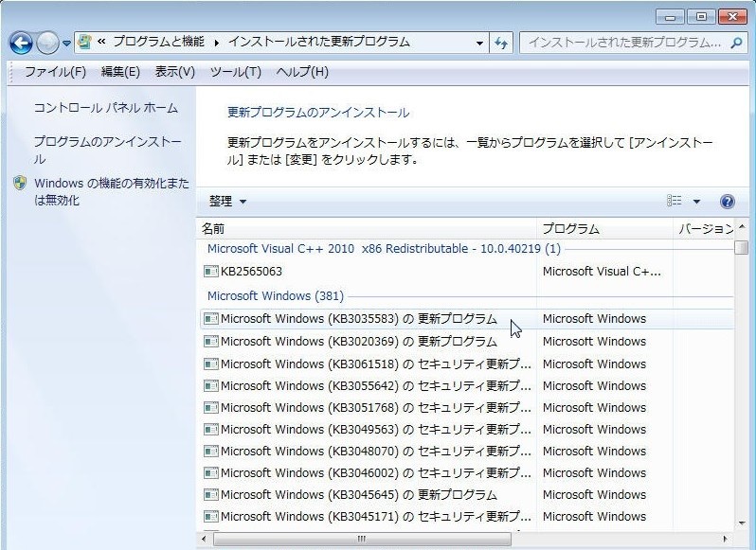Click the icon of KB3049563 row
This screenshot has height=550, width=756.
pos(210,429)
